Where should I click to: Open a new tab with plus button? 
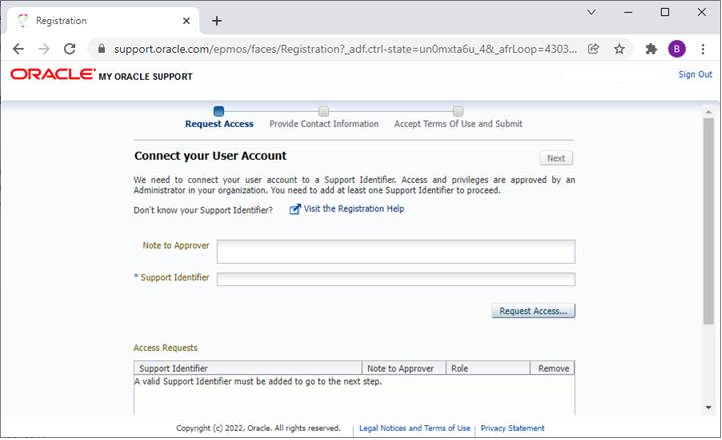click(216, 21)
